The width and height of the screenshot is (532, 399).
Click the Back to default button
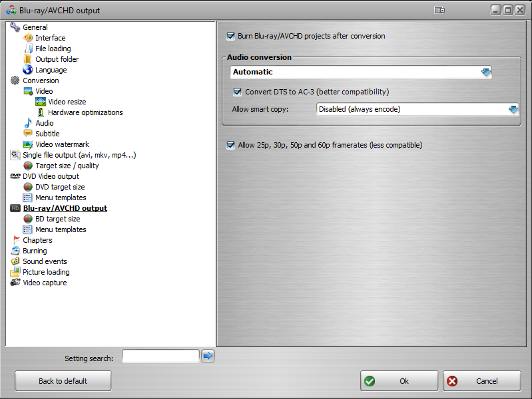pos(63,380)
